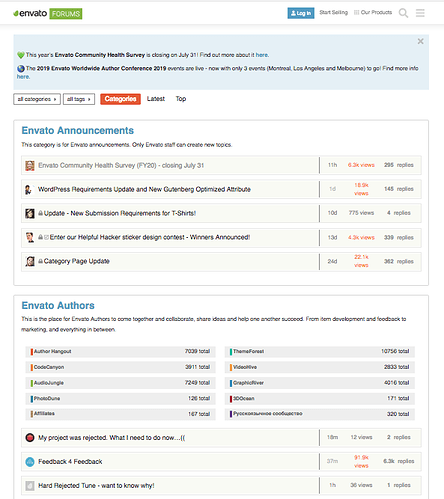Open the Envato Announcements category heading
The width and height of the screenshot is (444, 499).
pyautogui.click(x=78, y=131)
